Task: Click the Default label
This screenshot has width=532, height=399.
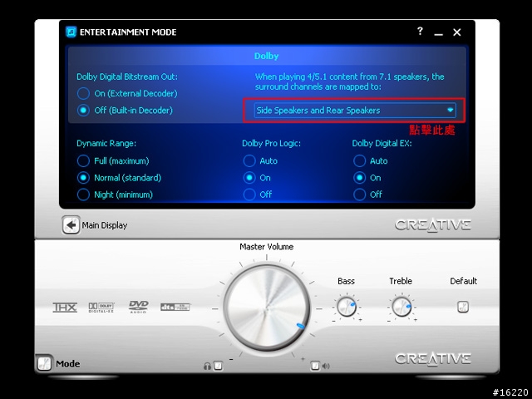Action: 464,281
